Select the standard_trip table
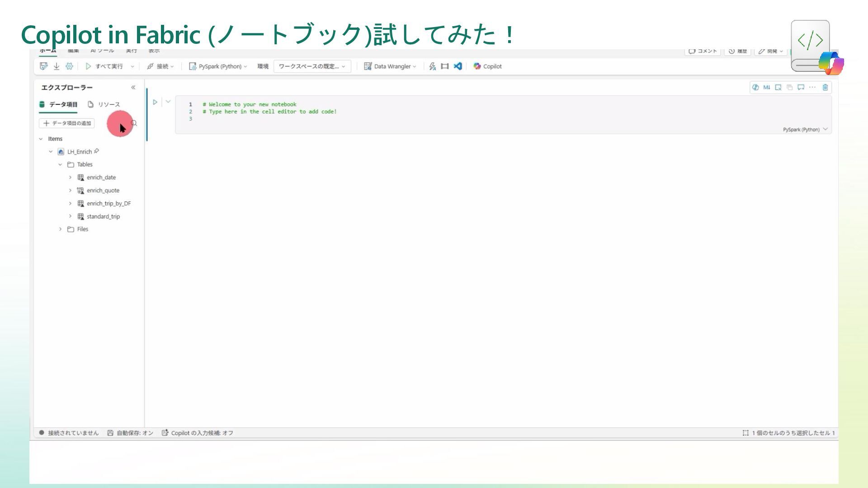This screenshot has height=488, width=868. pos(103,216)
